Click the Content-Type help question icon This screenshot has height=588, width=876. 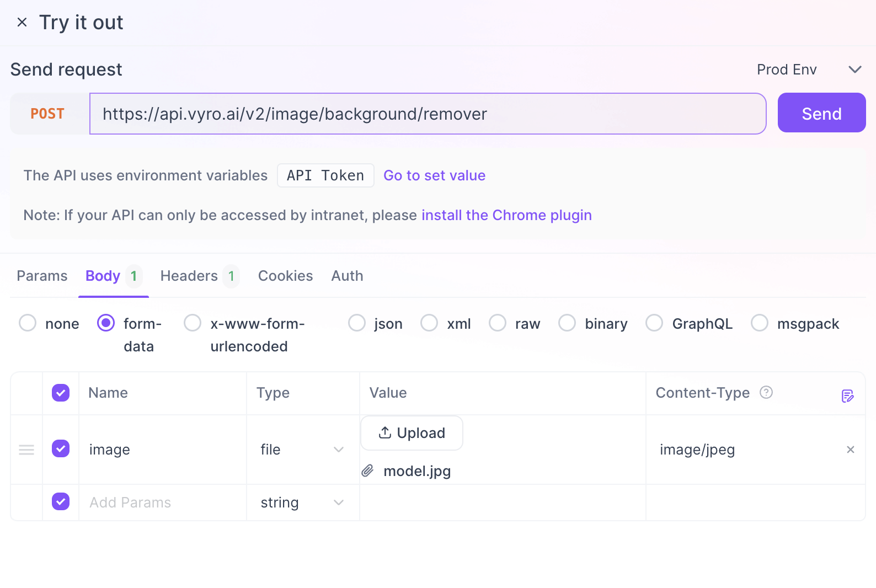766,392
